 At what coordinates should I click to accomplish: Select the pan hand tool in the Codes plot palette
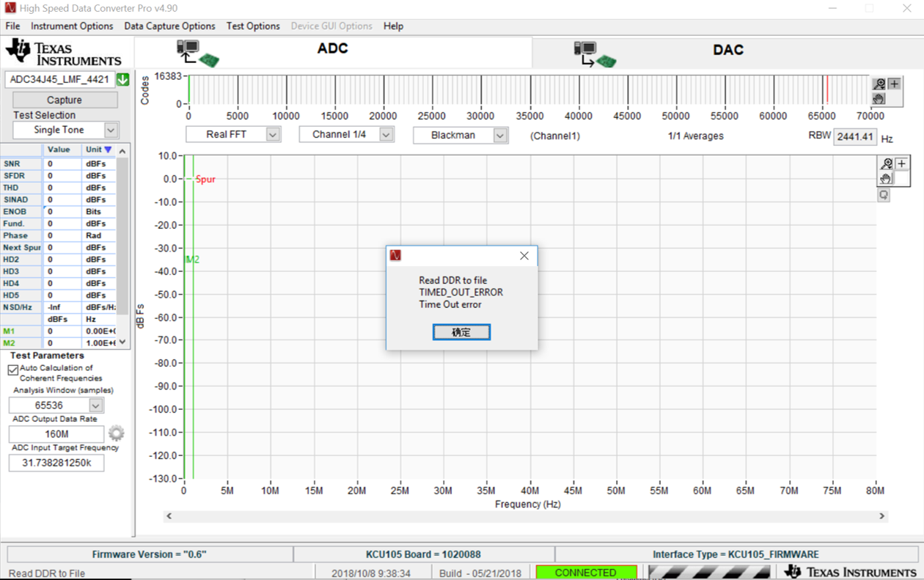point(879,98)
